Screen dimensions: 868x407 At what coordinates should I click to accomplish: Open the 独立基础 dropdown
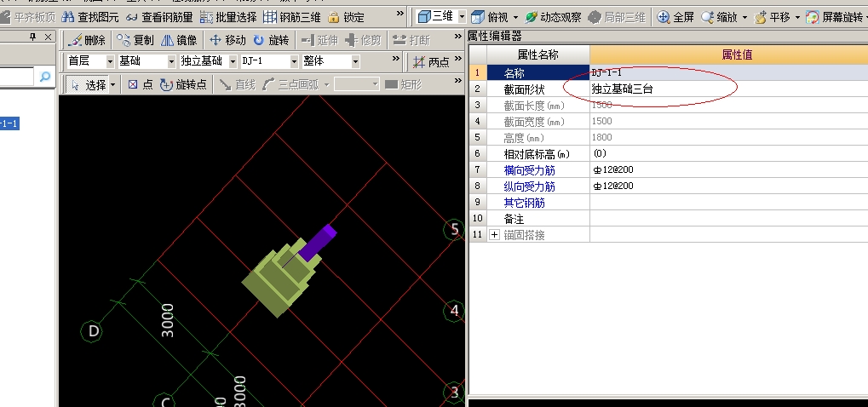click(x=233, y=61)
